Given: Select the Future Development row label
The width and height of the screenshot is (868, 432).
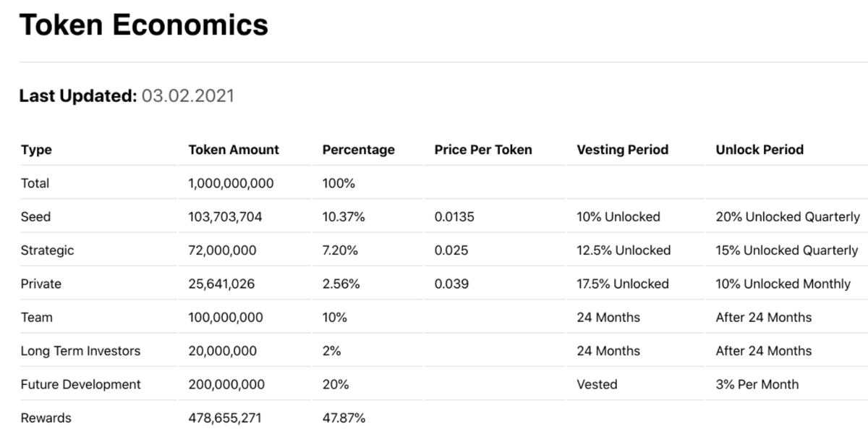Looking at the screenshot, I should pos(80,384).
